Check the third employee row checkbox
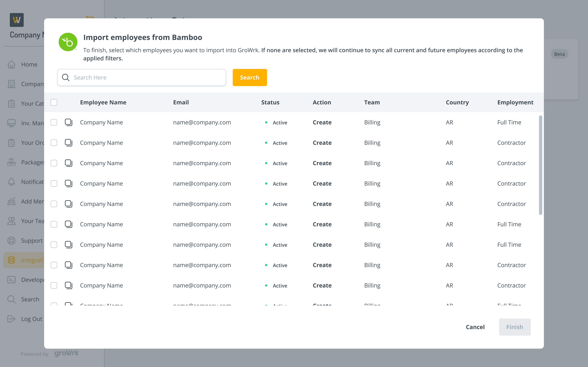The height and width of the screenshot is (367, 588). tap(54, 163)
